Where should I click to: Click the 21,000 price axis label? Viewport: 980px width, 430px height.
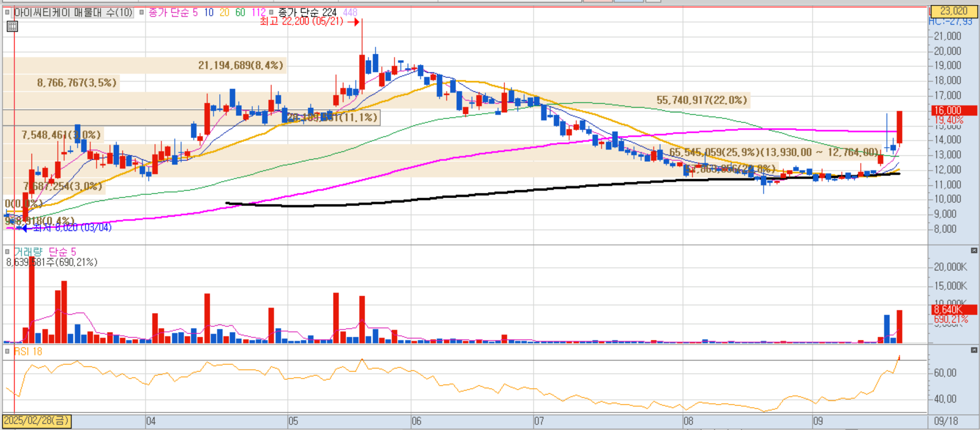pyautogui.click(x=947, y=36)
